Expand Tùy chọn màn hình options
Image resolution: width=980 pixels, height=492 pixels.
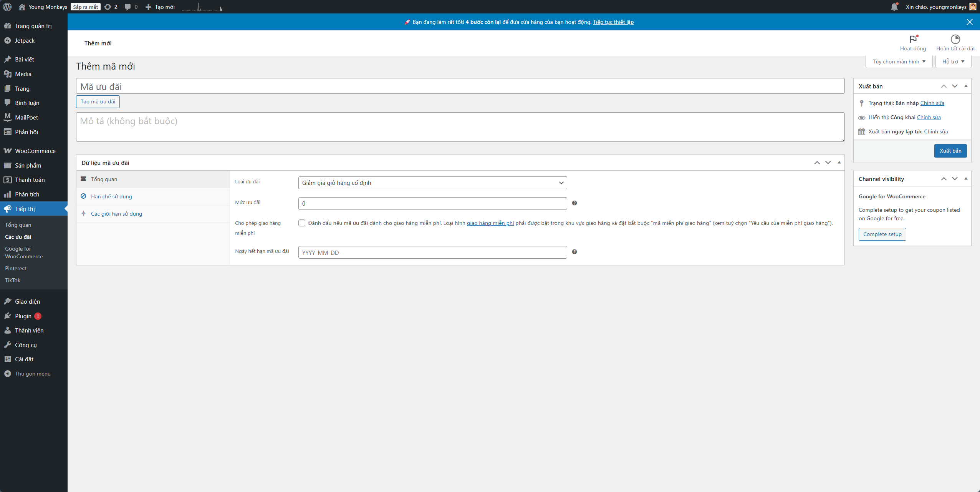(899, 61)
